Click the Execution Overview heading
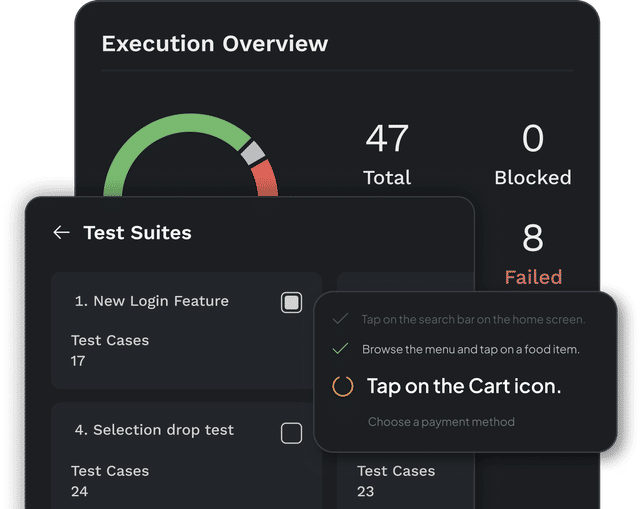The width and height of the screenshot is (640, 509). (214, 43)
